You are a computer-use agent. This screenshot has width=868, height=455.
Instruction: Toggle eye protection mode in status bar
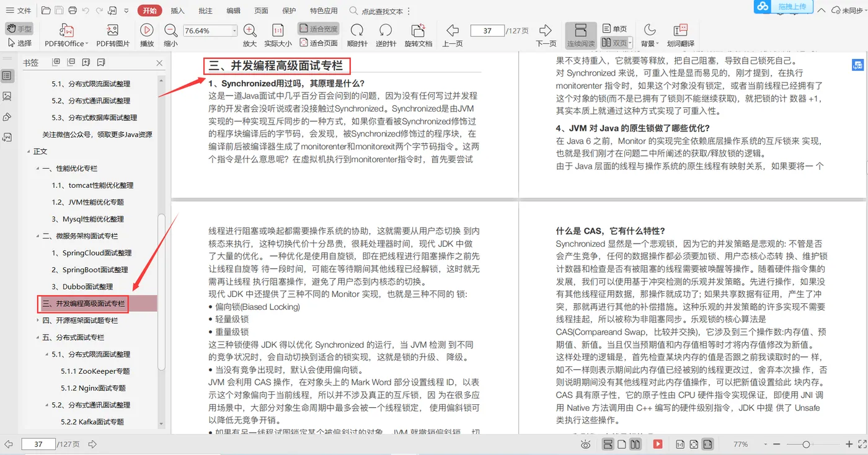tap(586, 444)
